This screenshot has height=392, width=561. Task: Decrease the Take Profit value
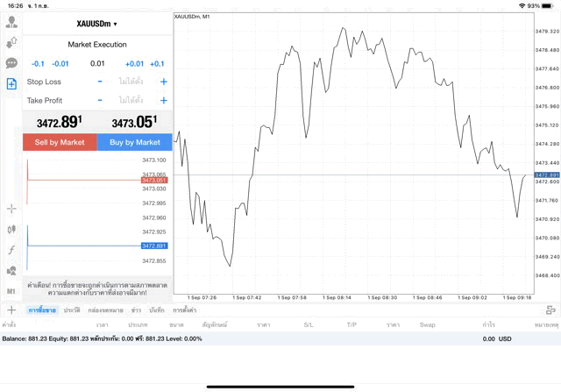(x=100, y=101)
